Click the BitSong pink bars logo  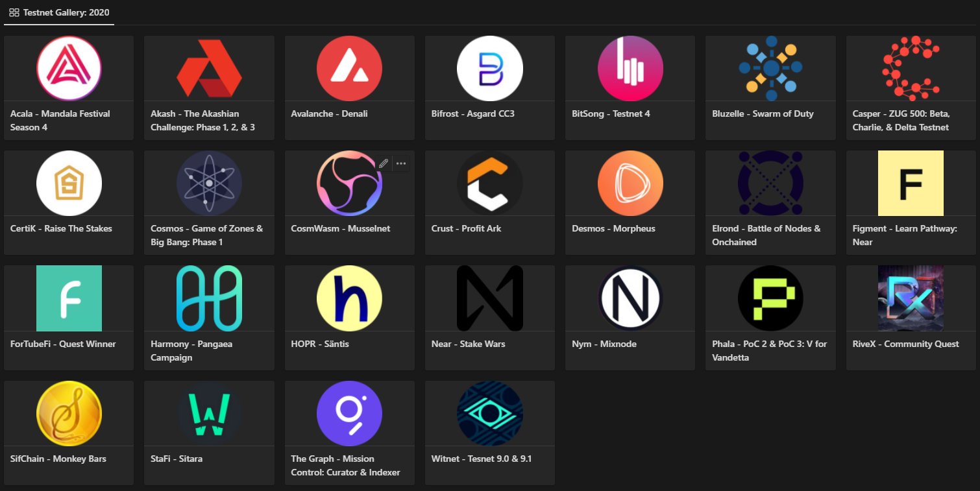click(630, 68)
